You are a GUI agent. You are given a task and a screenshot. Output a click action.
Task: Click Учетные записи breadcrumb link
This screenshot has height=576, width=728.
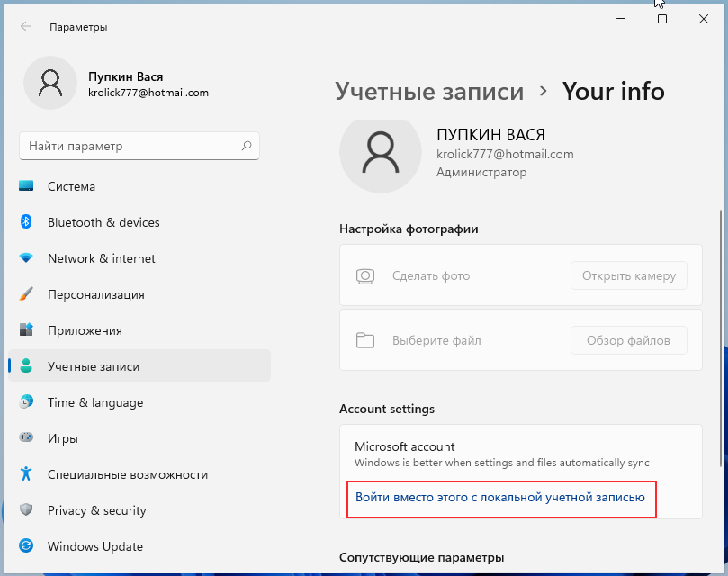point(429,91)
